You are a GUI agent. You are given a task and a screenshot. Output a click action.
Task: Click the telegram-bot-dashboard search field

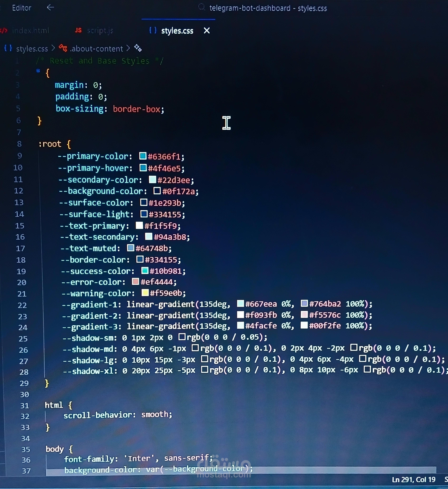click(268, 8)
